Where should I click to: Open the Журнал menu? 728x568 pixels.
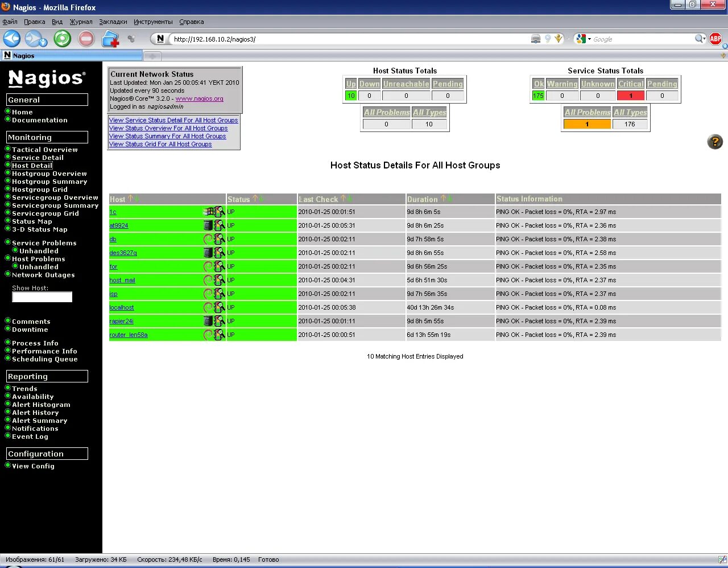point(81,22)
